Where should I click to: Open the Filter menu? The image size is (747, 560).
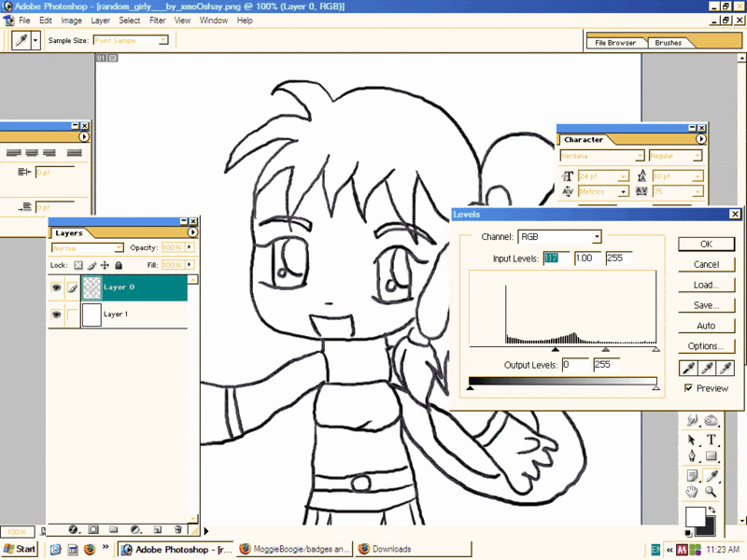(x=157, y=21)
